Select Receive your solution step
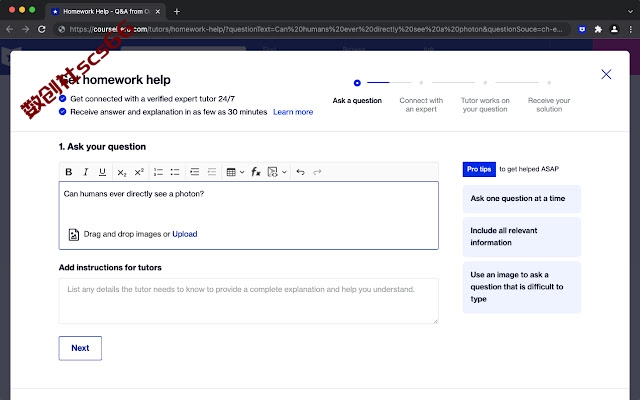 point(549,104)
